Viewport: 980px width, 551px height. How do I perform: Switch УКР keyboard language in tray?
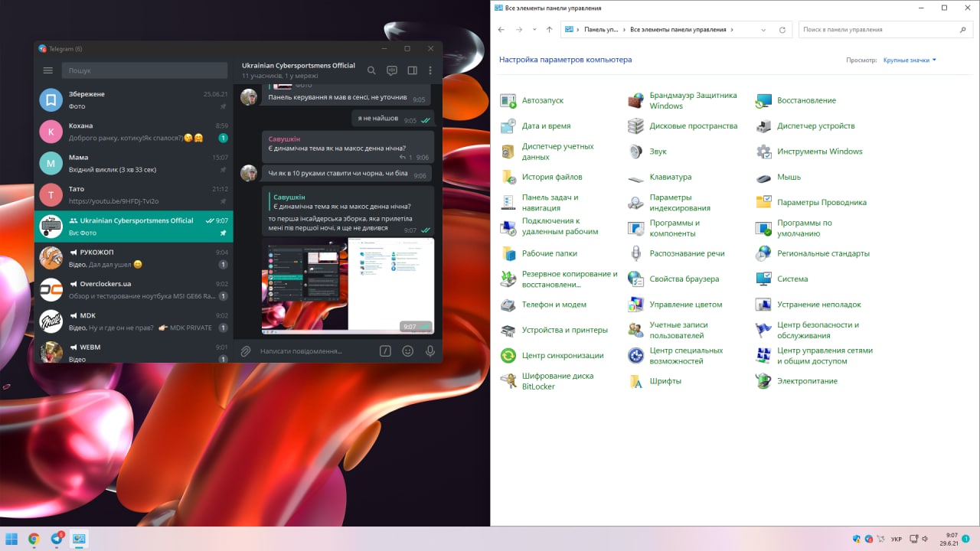point(896,540)
